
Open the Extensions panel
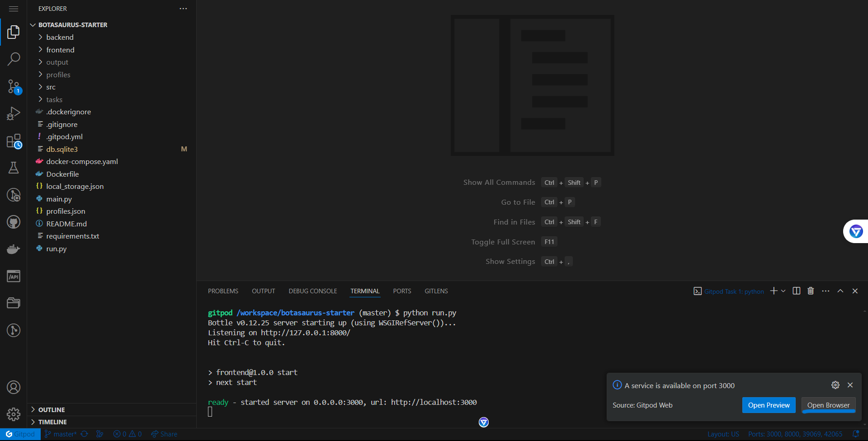(14, 141)
